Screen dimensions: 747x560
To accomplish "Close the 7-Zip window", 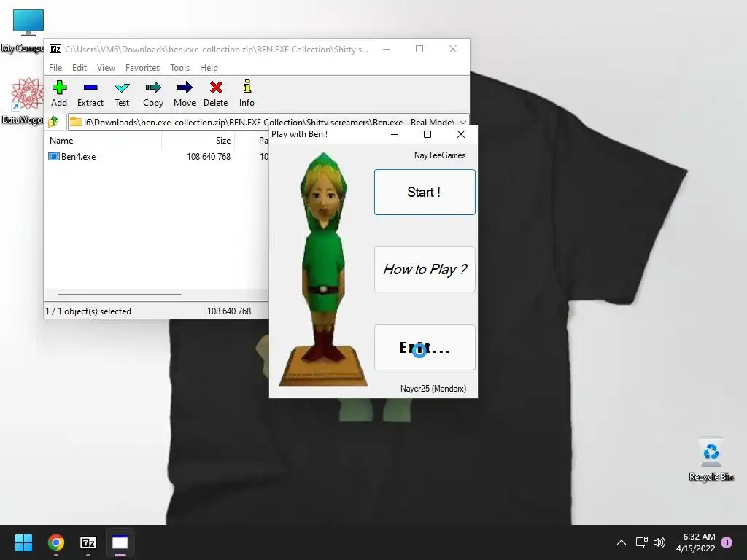I will tap(453, 49).
